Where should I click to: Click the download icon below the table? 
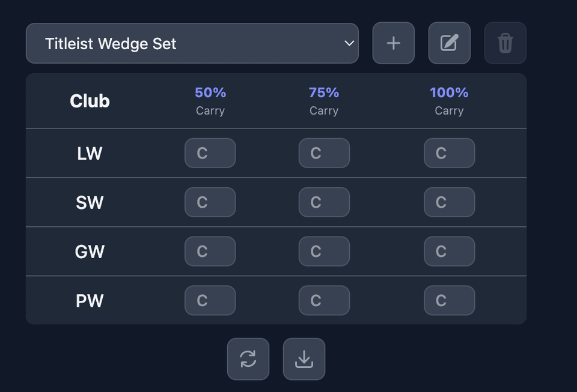(x=304, y=359)
